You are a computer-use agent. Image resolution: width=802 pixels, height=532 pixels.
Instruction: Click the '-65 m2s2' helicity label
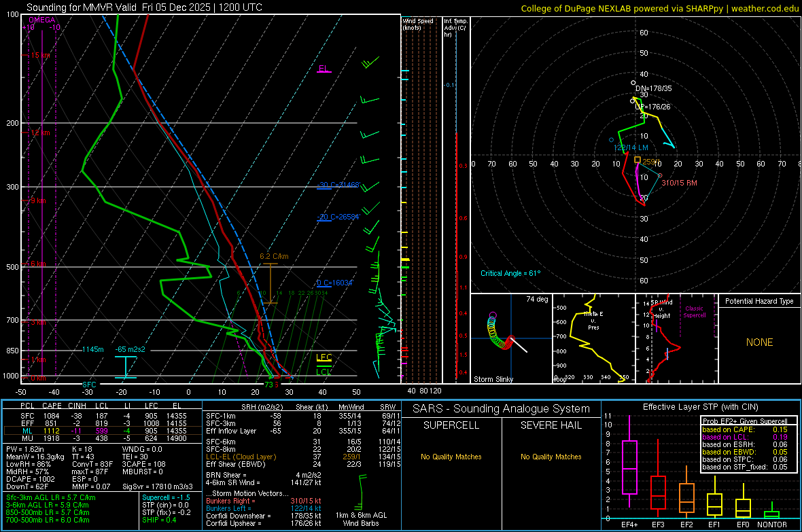pyautogui.click(x=130, y=349)
